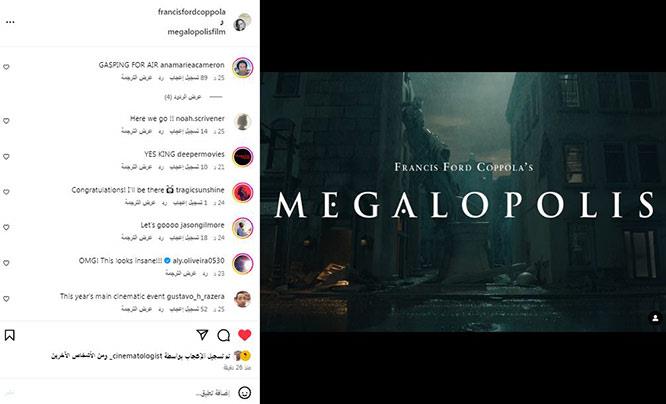Open tragicsunshine username link
666x404 pixels.
tap(200, 190)
